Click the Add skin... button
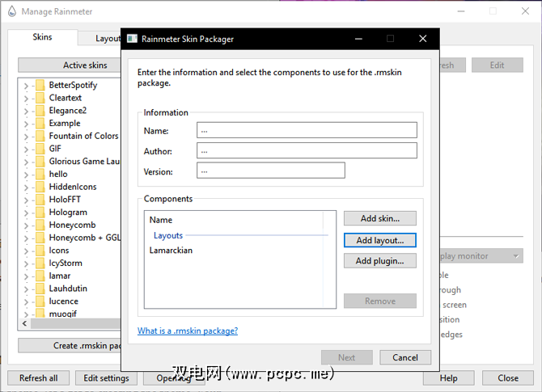 pos(380,218)
